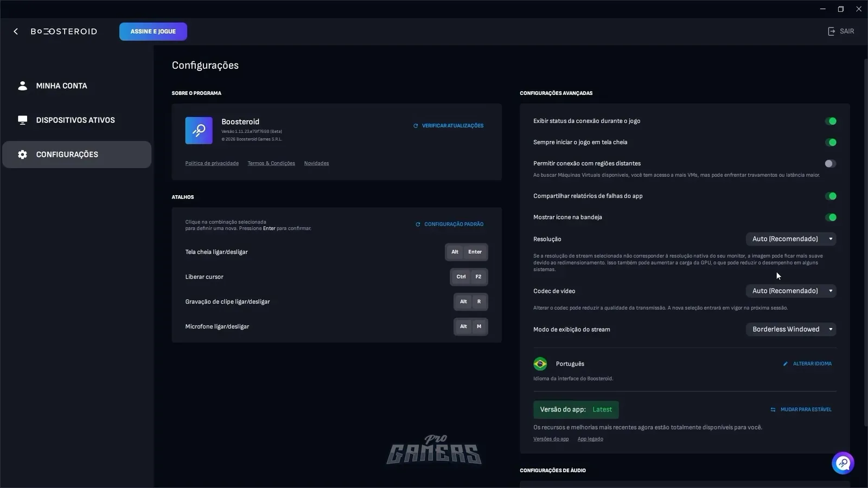Open the floating Boosteroid support bubble
Screen dimensions: 868x488
pos(843,463)
